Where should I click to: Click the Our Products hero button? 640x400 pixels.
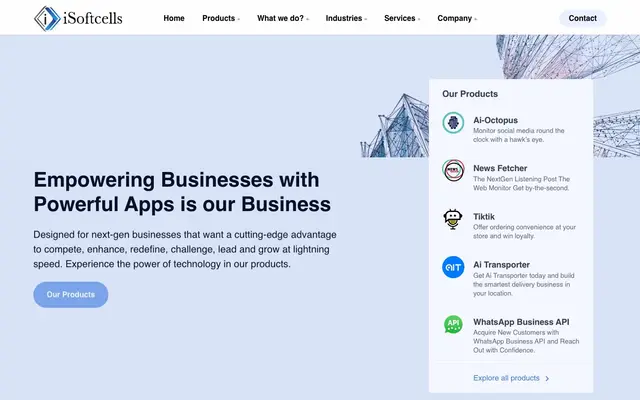[71, 294]
